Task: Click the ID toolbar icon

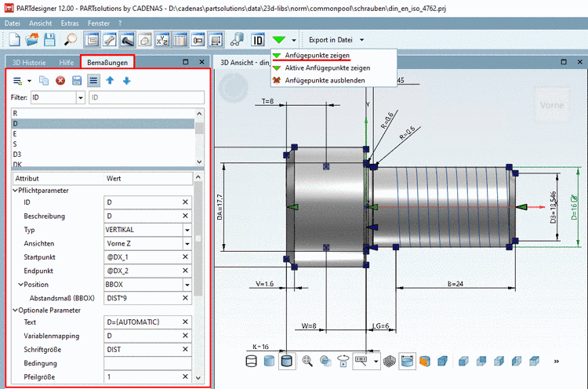Action: tap(258, 39)
